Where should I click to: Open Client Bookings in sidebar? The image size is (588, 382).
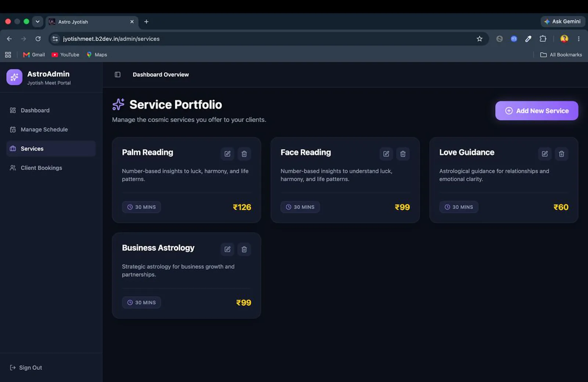point(51,168)
